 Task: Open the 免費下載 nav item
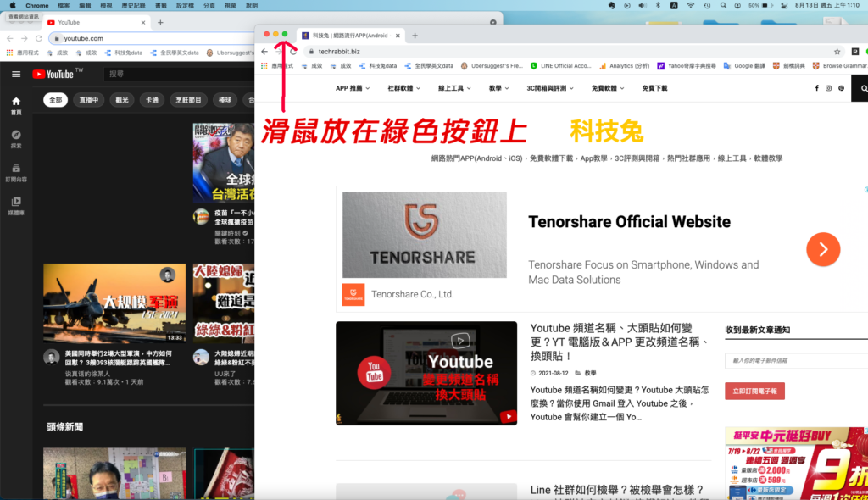[x=654, y=88]
